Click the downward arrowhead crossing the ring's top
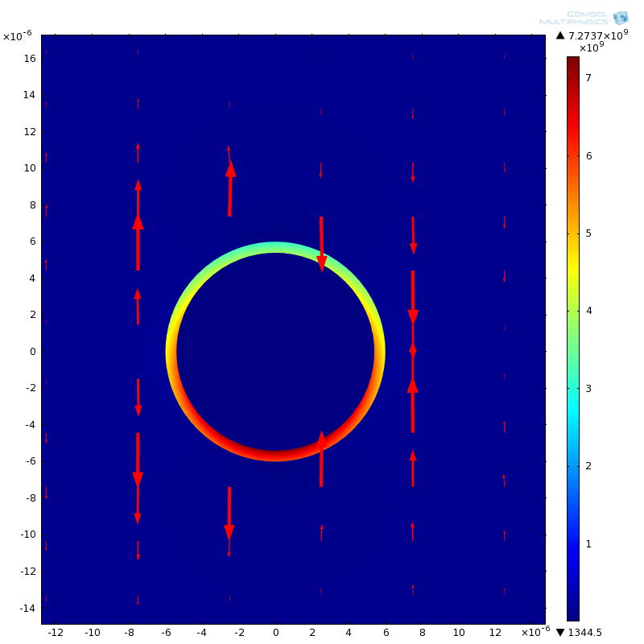644x644 pixels. point(321,263)
